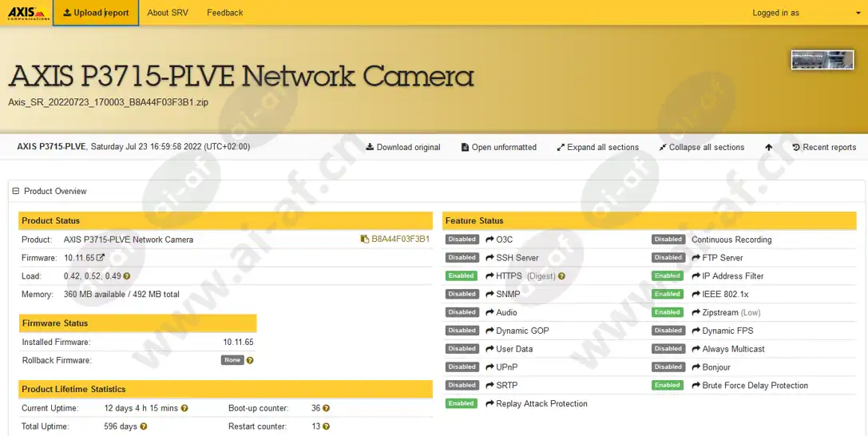Click help icon next to HTTPS Digest
This screenshot has width=868, height=436.
[561, 276]
